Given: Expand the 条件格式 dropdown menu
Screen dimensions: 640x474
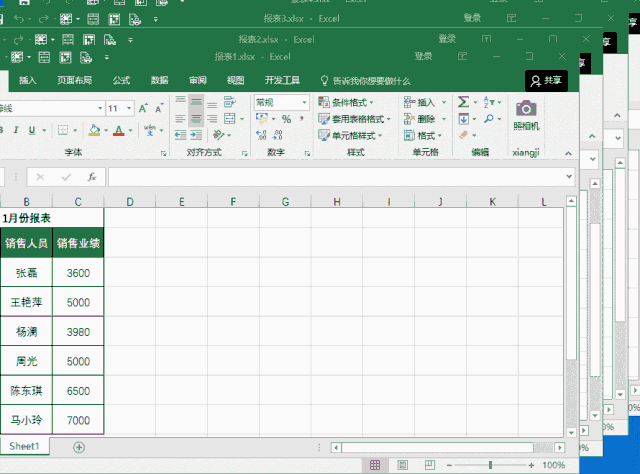Looking at the screenshot, I should (x=346, y=102).
